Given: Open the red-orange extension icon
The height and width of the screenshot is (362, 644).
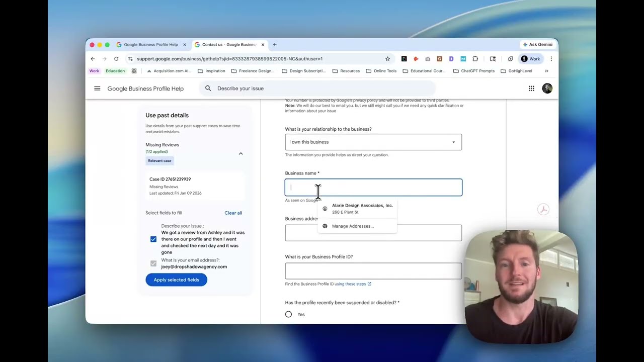Looking at the screenshot, I should [416, 59].
